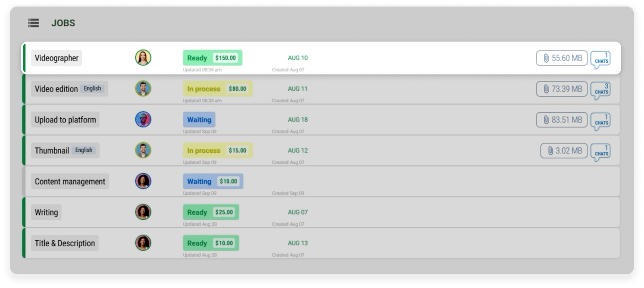
Task: Click the Writing job label
Action: (46, 212)
